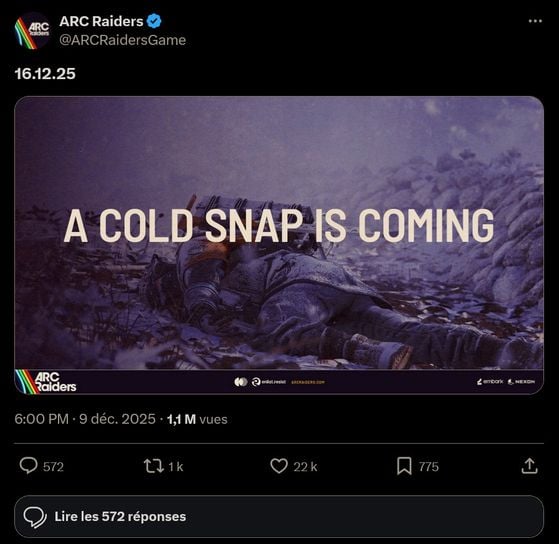Click the 1 k repost count
The image size is (559, 544).
175,467
